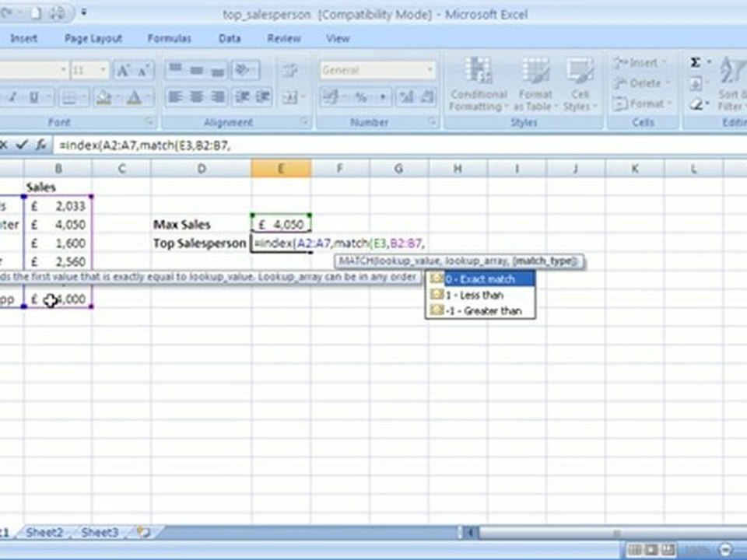Align text right in cell
The width and height of the screenshot is (747, 560).
(217, 97)
